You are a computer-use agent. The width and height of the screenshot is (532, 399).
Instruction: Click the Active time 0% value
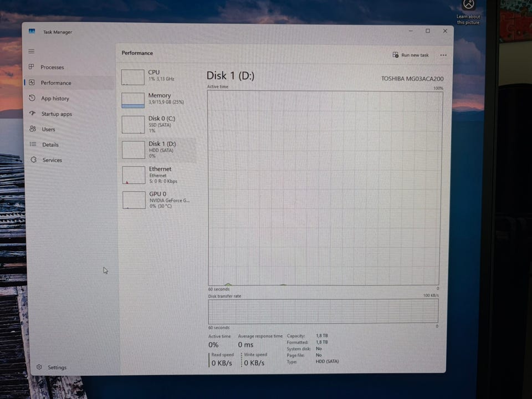point(213,345)
